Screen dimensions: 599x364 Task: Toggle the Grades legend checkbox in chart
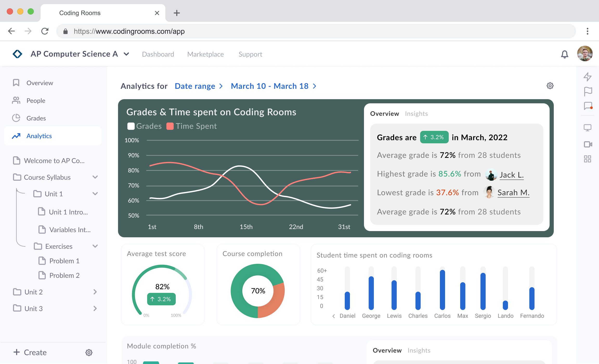[131, 126]
